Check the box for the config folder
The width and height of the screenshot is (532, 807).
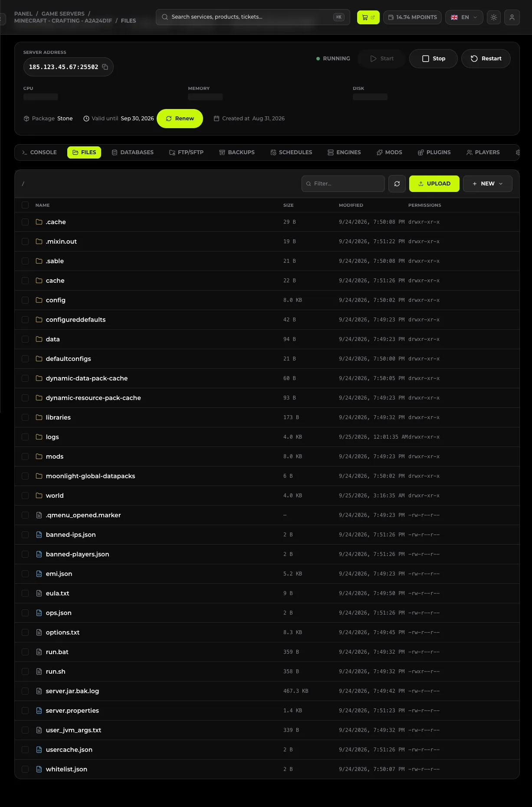[25, 300]
